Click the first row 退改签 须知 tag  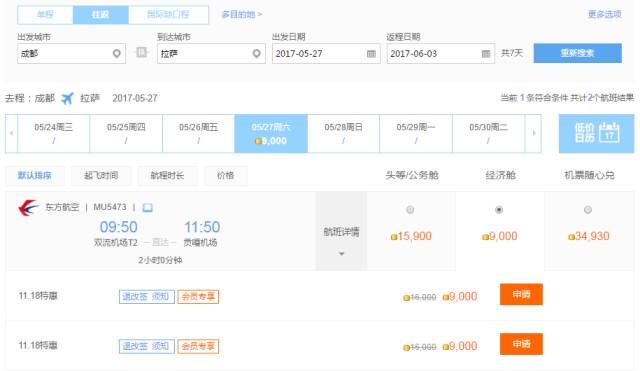point(147,297)
